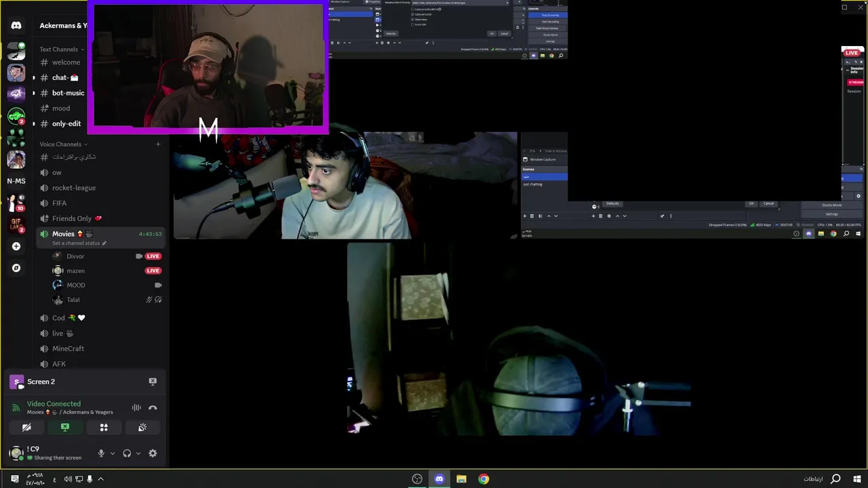Open the green server icon with badge 2
This screenshot has width=868, height=488.
coord(16,116)
